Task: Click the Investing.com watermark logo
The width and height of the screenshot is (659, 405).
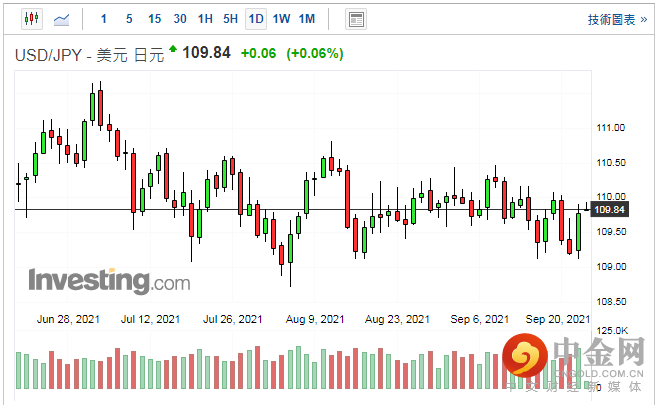Action: (108, 281)
